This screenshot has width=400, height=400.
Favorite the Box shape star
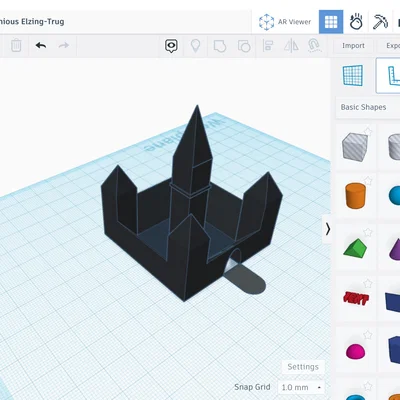[368, 131]
